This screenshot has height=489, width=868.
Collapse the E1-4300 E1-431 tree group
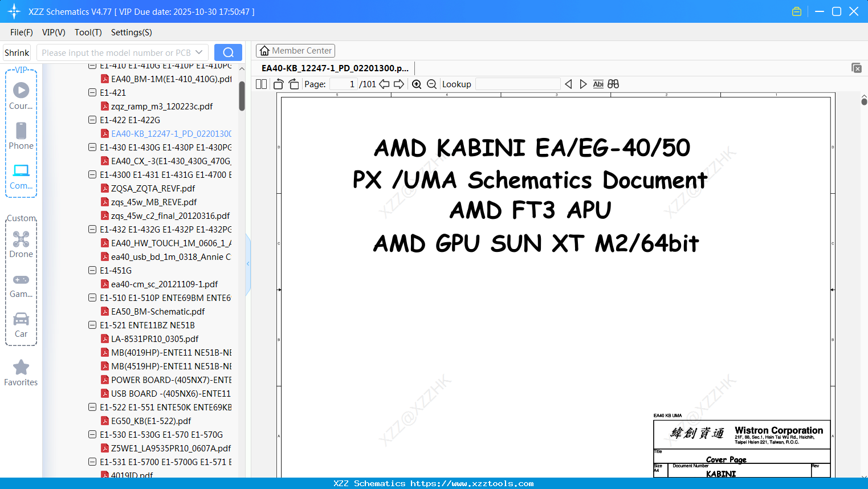92,174
